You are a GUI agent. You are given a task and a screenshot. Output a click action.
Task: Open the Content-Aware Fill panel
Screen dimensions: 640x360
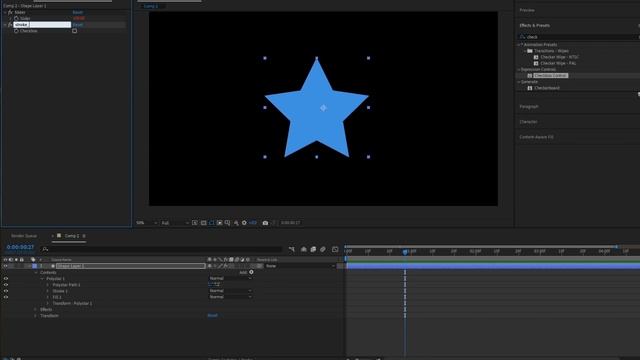click(x=536, y=137)
